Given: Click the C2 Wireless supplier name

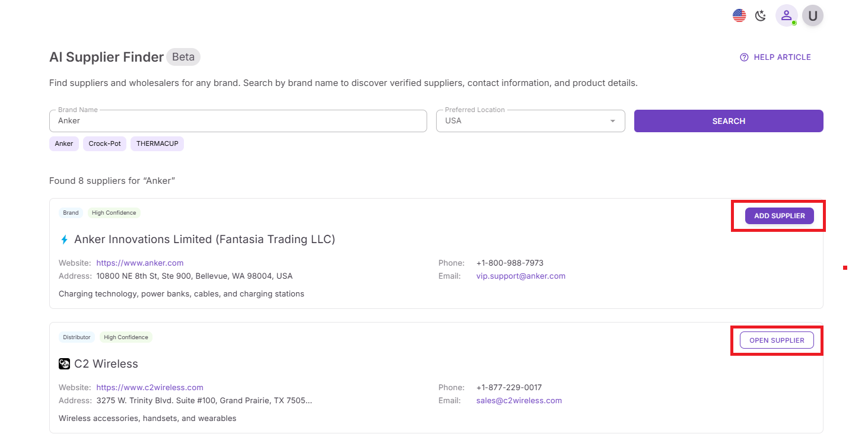Looking at the screenshot, I should point(106,364).
